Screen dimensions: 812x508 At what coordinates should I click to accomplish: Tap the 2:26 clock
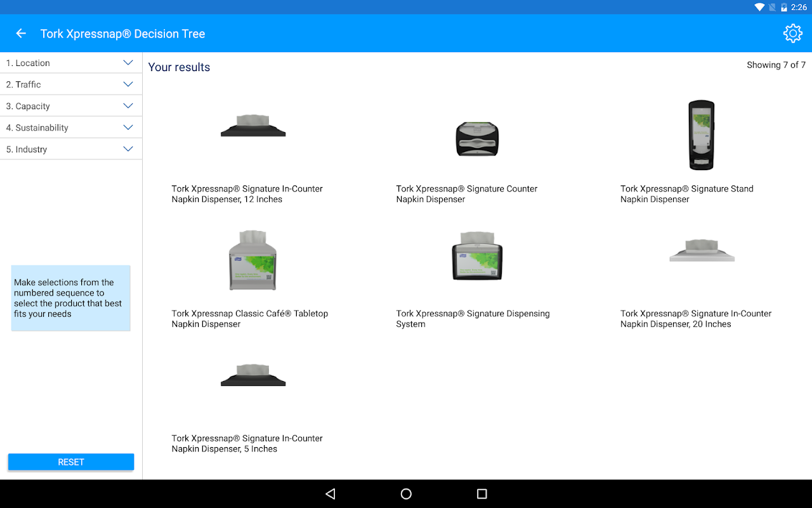tap(799, 7)
